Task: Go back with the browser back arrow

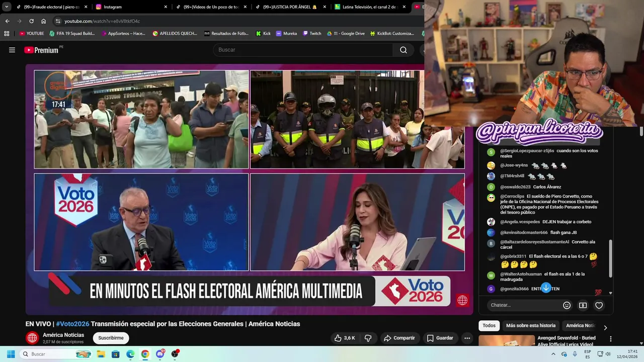Action: (7, 21)
